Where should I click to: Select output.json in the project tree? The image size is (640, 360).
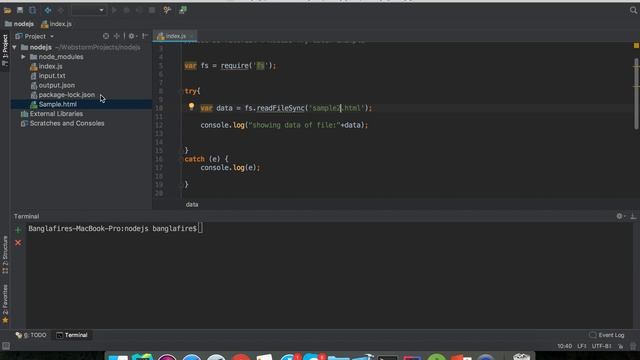click(x=56, y=85)
